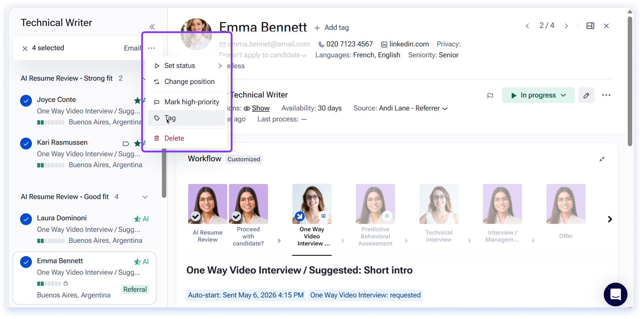Collapse the Workflow section using the shrink icon
Image resolution: width=644 pixels, height=319 pixels.
coord(602,159)
